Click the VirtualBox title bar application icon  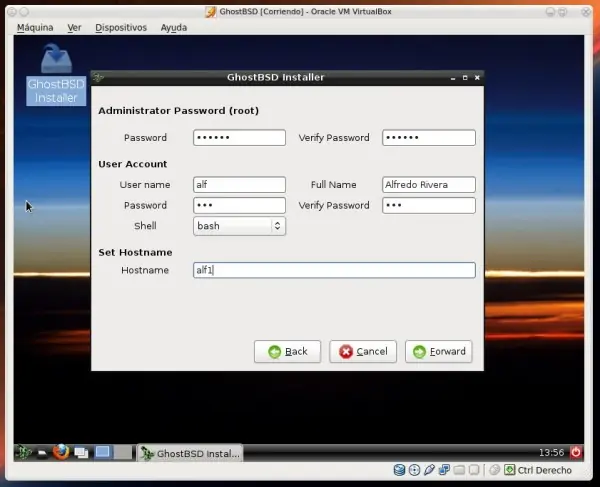(x=210, y=12)
